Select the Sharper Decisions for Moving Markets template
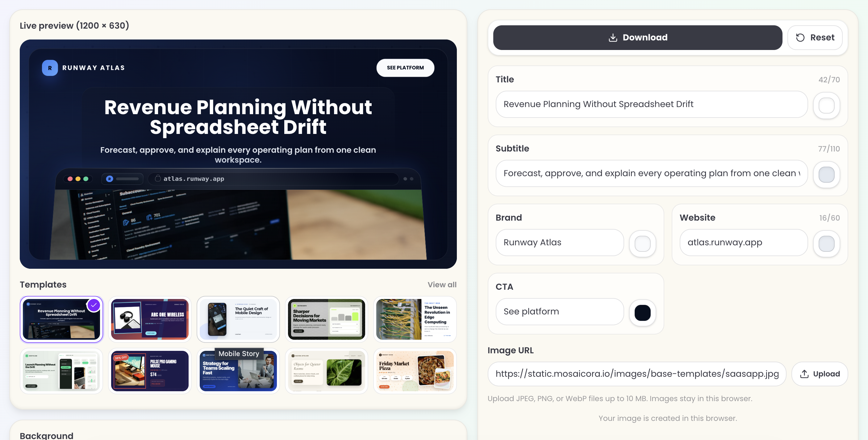Image resolution: width=868 pixels, height=440 pixels. pos(327,319)
